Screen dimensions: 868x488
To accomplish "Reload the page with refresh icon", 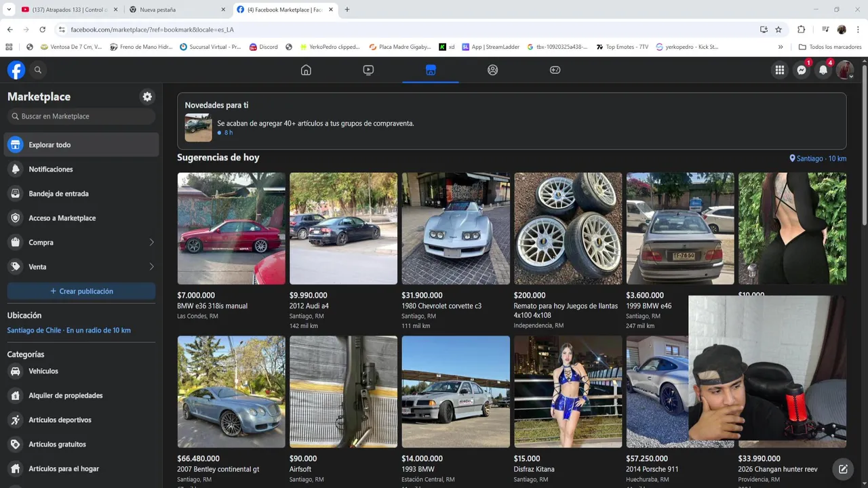I will point(42,30).
